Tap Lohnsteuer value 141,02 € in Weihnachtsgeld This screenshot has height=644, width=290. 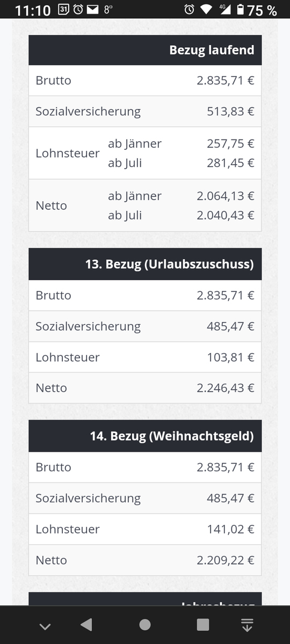point(231,529)
